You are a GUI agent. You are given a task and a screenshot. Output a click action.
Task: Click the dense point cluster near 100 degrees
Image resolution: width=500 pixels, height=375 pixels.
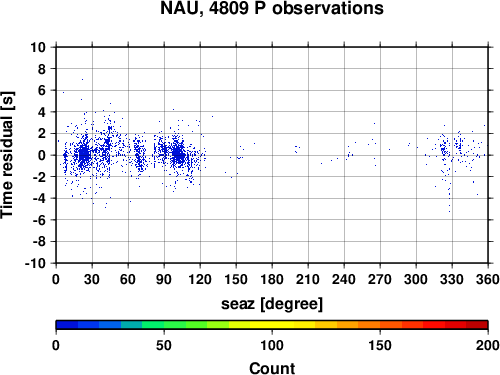point(178,154)
